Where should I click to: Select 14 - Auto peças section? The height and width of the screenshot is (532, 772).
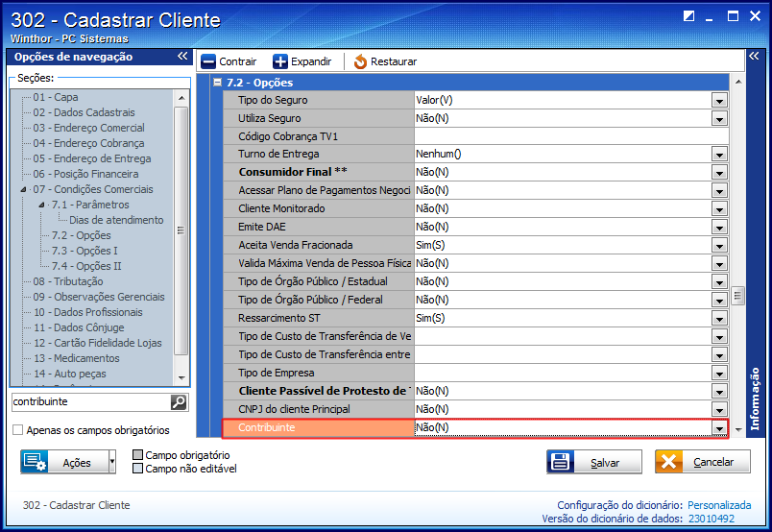69,374
